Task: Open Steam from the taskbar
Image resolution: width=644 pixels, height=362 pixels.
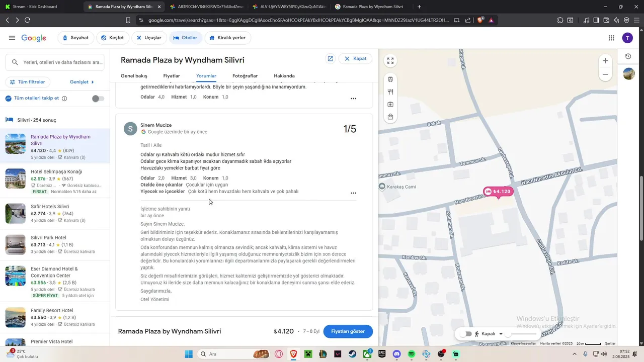Action: (352, 354)
